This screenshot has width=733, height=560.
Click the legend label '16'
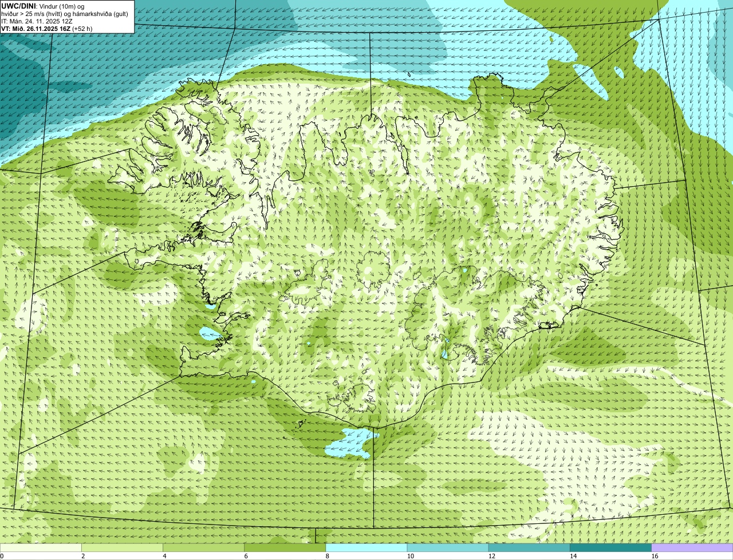(655, 556)
